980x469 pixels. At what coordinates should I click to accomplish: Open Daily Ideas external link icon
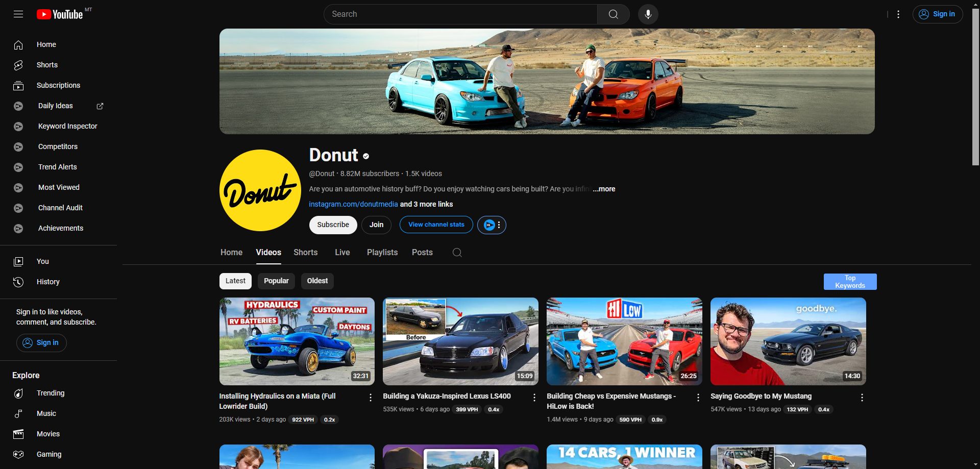pos(100,106)
